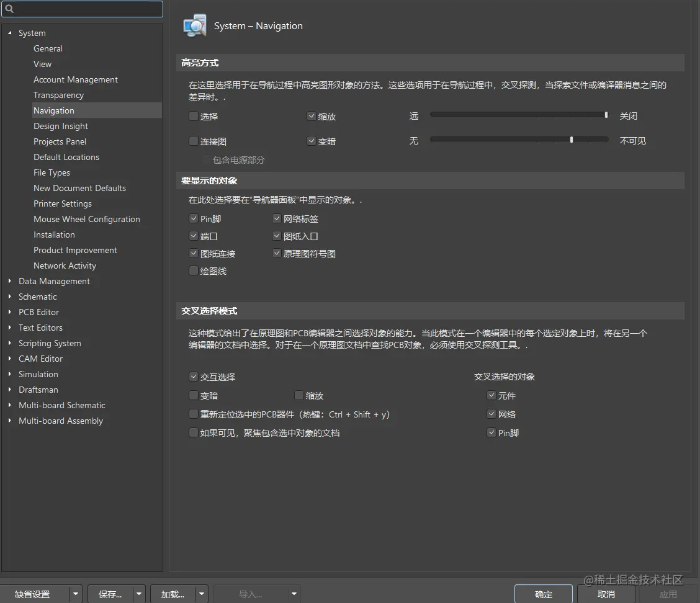Enable 重新定位选中的PCB器件 checkbox
The height and width of the screenshot is (603, 700).
click(x=193, y=414)
